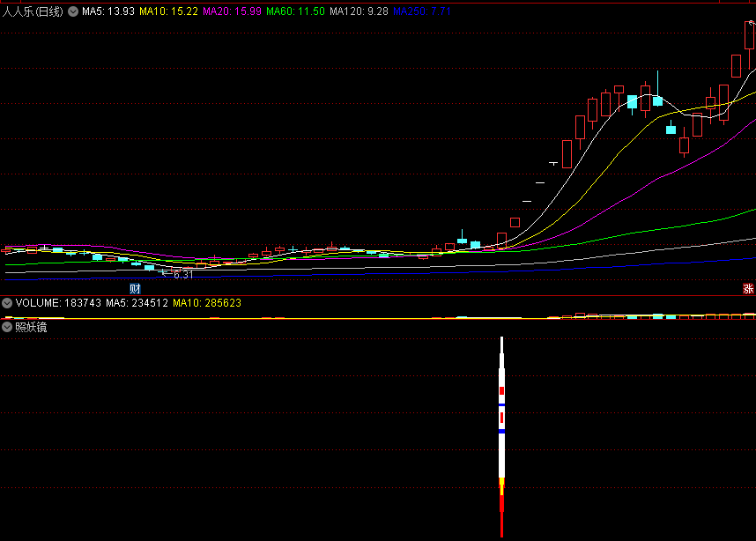
Task: Expand the VOLUME indicator dropdown arrow
Action: tap(7, 303)
